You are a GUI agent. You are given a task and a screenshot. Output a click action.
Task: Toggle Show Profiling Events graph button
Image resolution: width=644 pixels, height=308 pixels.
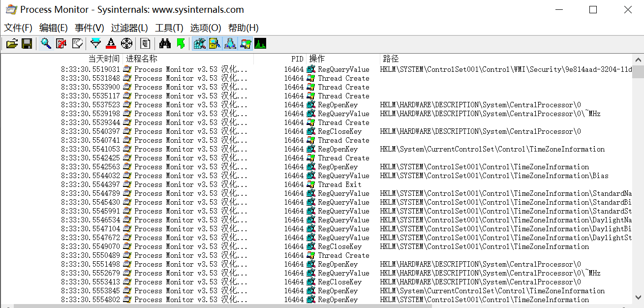click(x=260, y=44)
